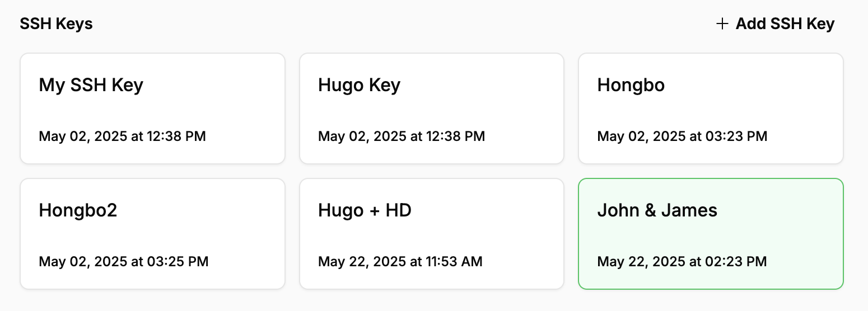The width and height of the screenshot is (868, 311).
Task: Click the "Hongbo2" name label
Action: [x=78, y=210]
